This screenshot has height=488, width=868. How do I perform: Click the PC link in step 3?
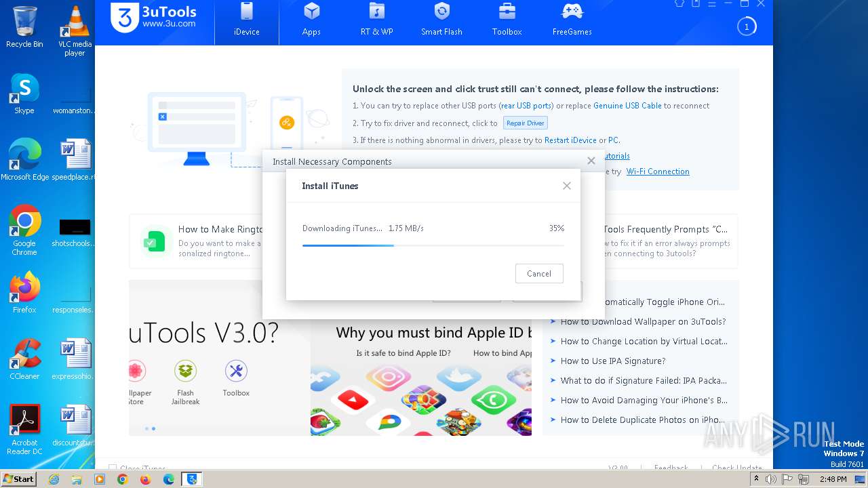pos(613,140)
